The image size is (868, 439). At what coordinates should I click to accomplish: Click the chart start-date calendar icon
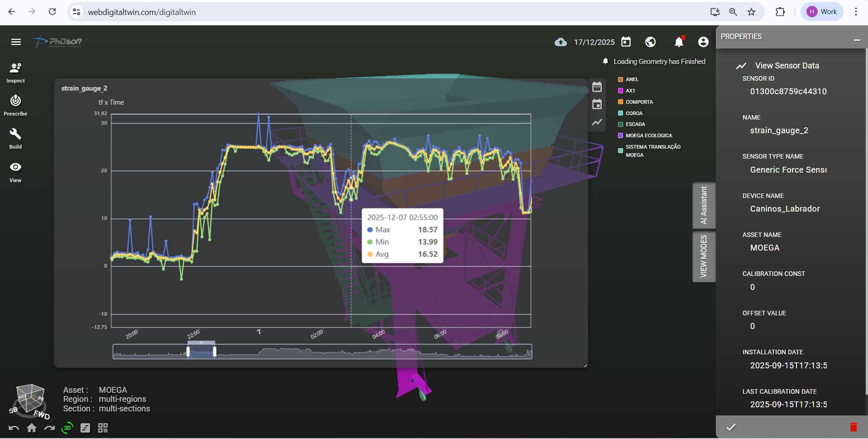tap(597, 87)
